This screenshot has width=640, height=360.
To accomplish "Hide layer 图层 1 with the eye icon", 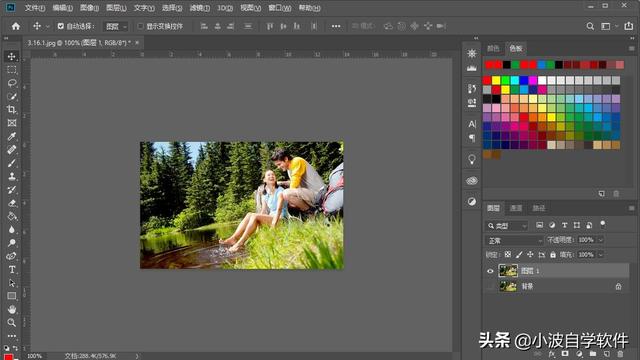I will [490, 271].
